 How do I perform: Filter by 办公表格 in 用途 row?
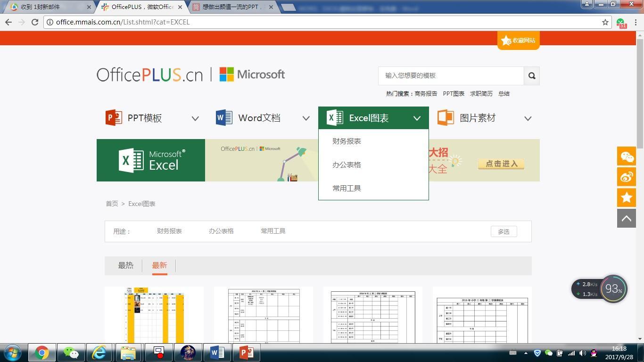221,231
